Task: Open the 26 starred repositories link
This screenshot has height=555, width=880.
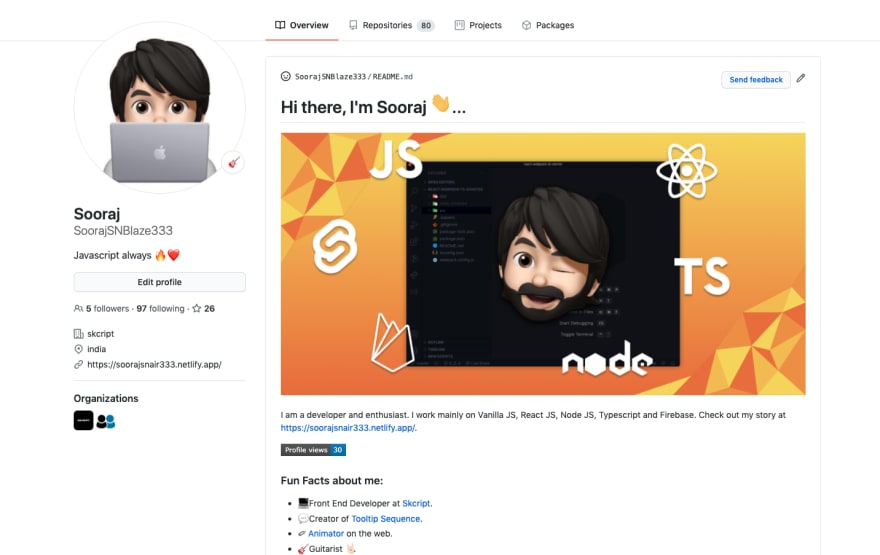Action: pyautogui.click(x=203, y=309)
